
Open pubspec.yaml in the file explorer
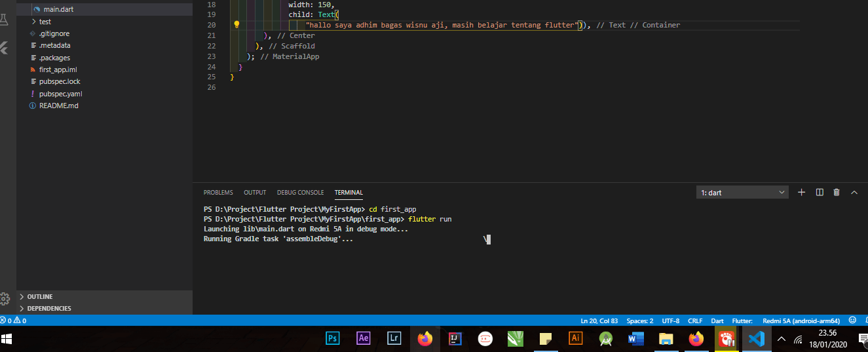click(x=60, y=94)
